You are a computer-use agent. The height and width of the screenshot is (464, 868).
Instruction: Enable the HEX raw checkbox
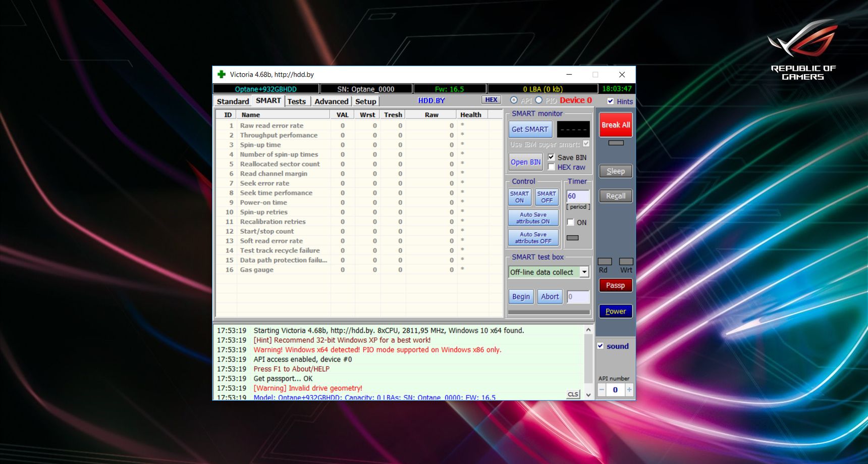551,167
